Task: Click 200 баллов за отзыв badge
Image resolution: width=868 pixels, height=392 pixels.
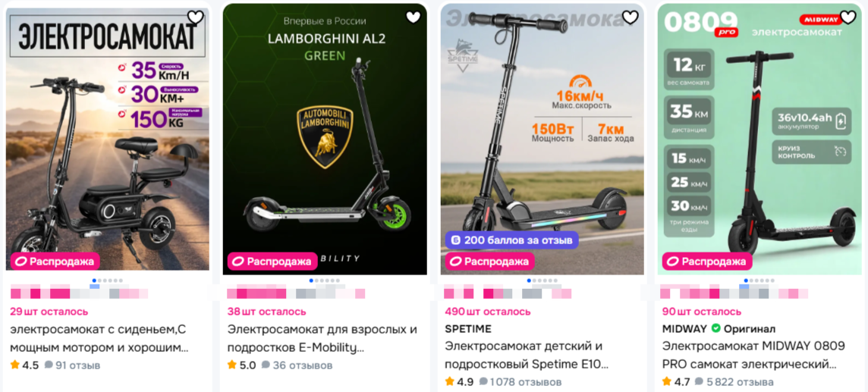Action: 512,240
